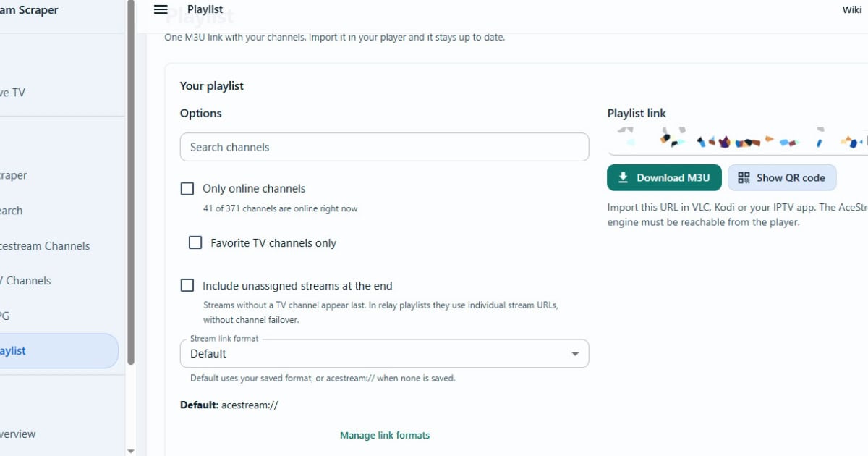
Task: Open the Scraper sidebar item
Action: 14,175
